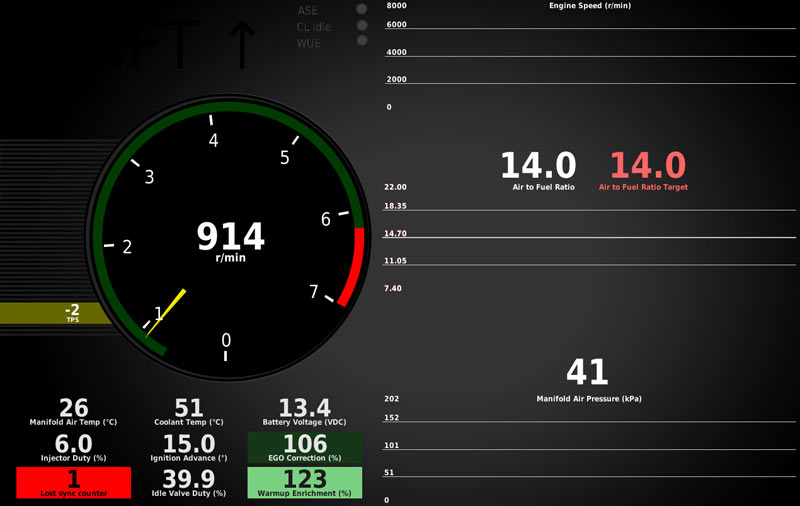Click the WUE indicator light

click(361, 42)
